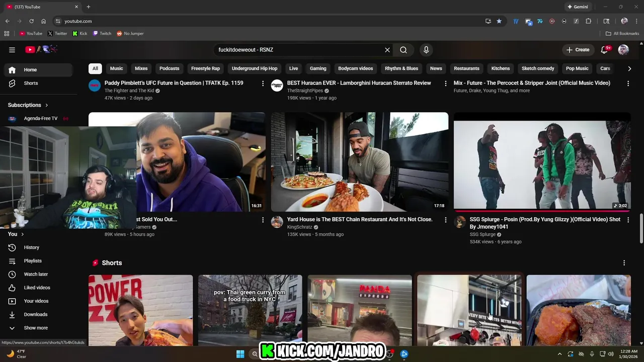Image resolution: width=644 pixels, height=362 pixels.
Task: Select the Podcasts filter chip
Action: [169, 68]
